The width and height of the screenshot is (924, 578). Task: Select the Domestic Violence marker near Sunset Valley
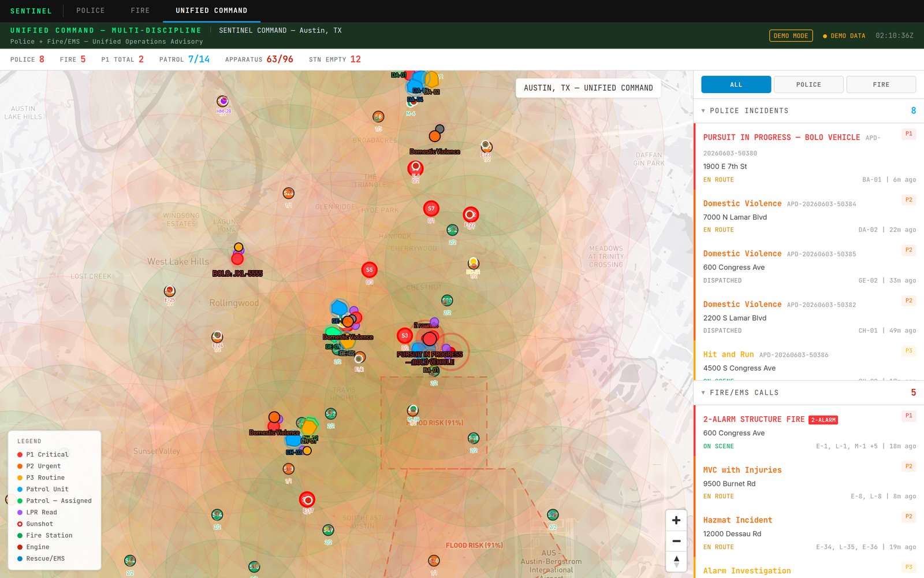[x=274, y=417]
